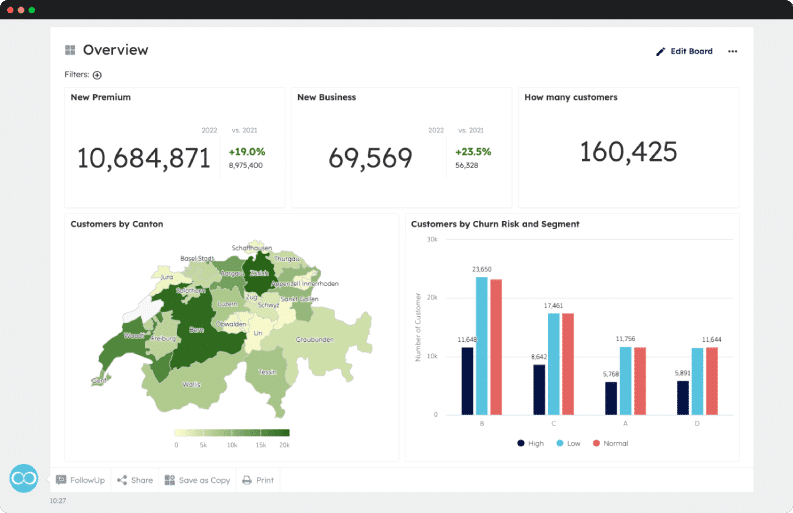Viewport: 793px width, 513px height.
Task: Click the Low bar for segment C
Action: pos(554,364)
